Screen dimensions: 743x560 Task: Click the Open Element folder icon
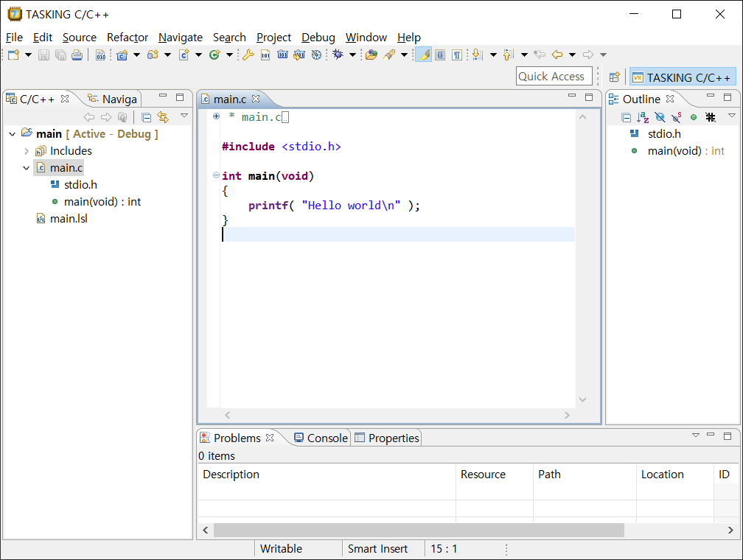(371, 55)
